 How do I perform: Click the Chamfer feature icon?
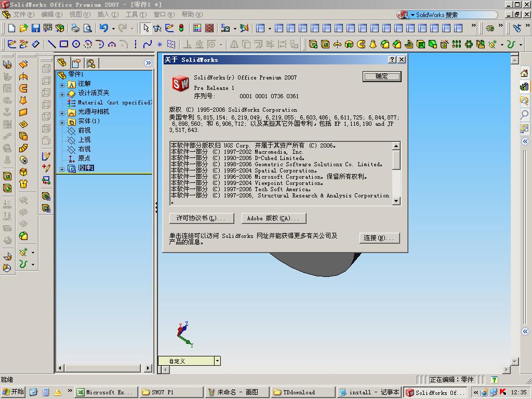pyautogui.click(x=397, y=44)
